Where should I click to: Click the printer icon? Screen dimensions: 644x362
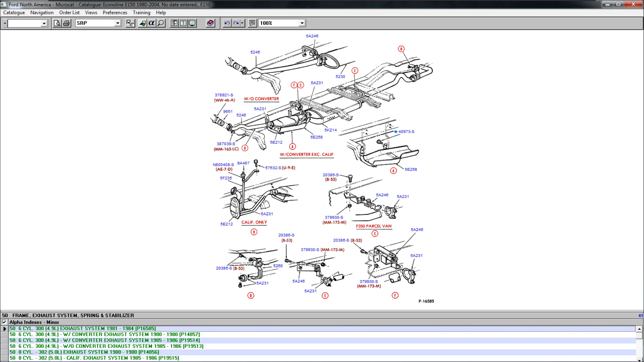pyautogui.click(x=66, y=23)
